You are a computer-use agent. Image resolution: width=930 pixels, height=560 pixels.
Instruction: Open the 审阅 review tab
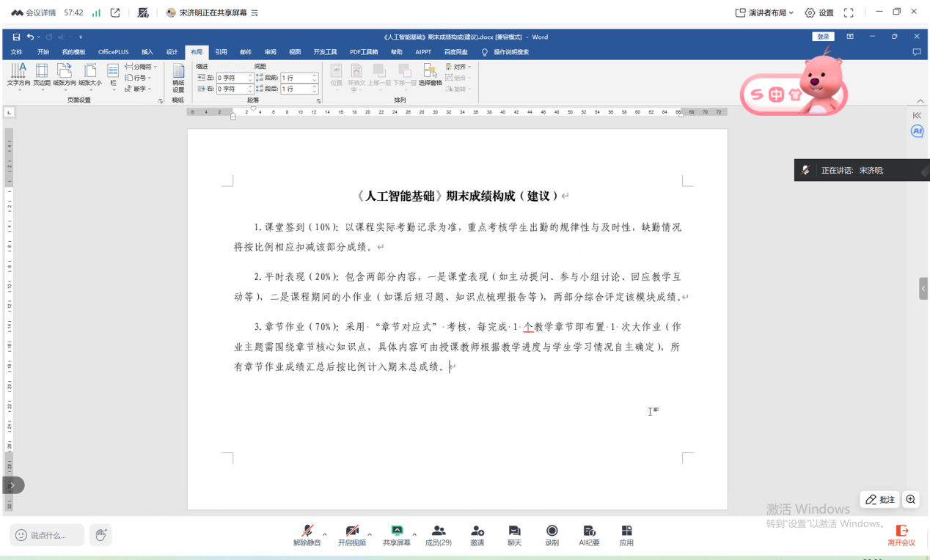(271, 52)
